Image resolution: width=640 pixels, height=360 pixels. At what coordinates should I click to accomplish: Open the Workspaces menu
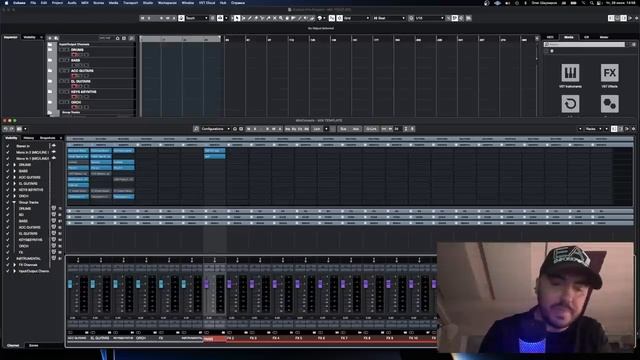(167, 3)
